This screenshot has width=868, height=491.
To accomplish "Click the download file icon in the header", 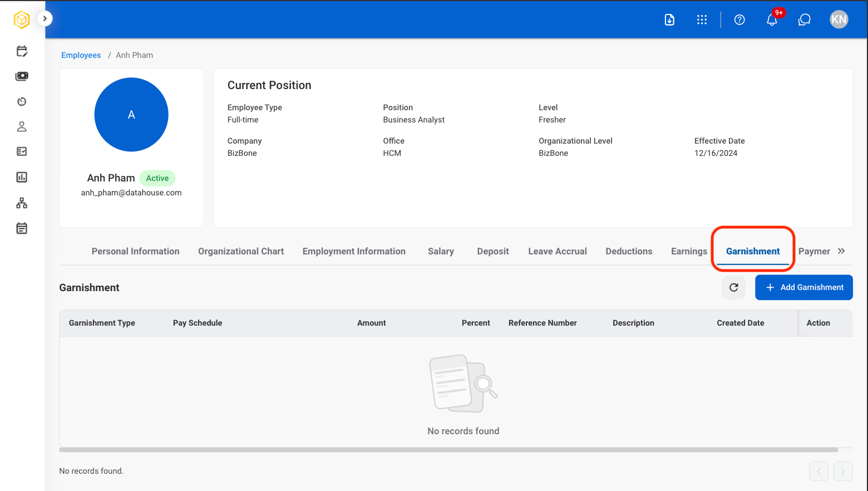I will [669, 20].
